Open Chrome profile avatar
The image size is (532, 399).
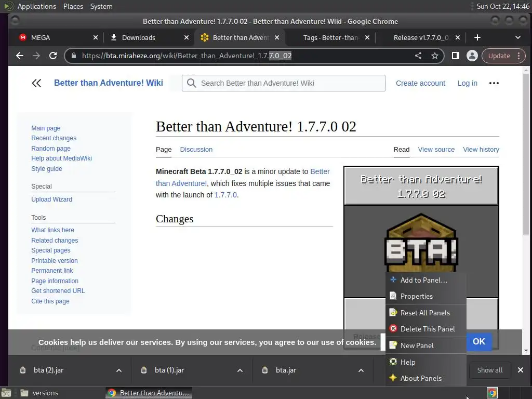(x=472, y=56)
